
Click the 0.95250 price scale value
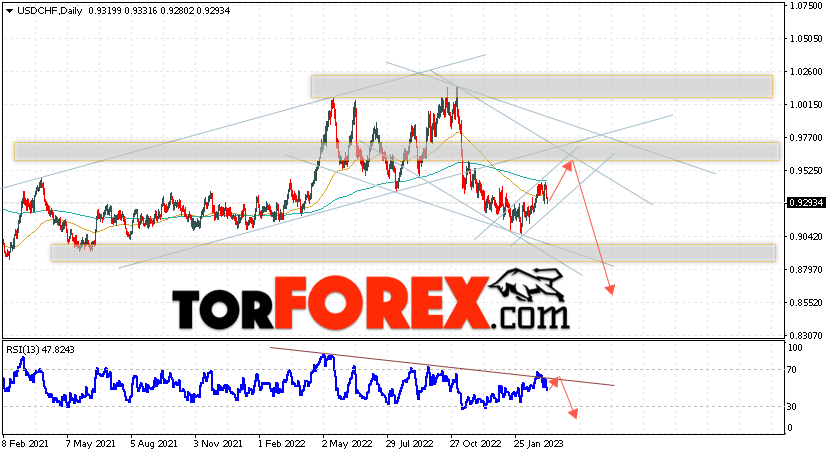click(806, 170)
